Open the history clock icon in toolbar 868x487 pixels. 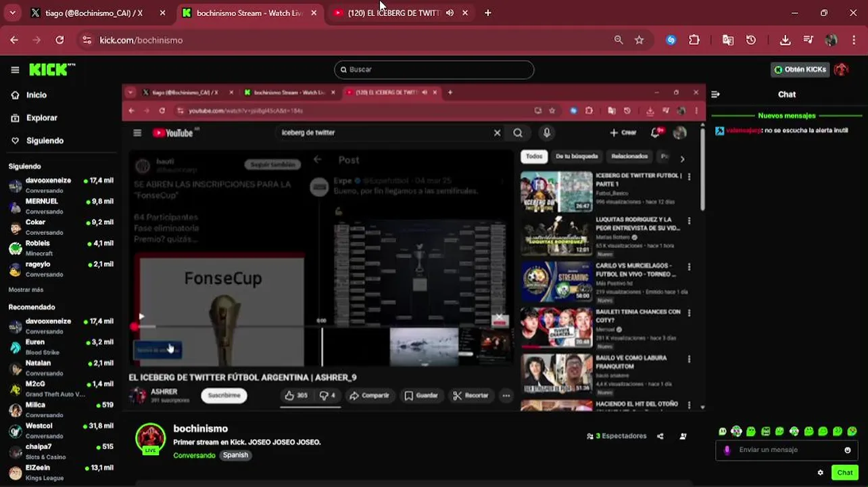(x=751, y=40)
